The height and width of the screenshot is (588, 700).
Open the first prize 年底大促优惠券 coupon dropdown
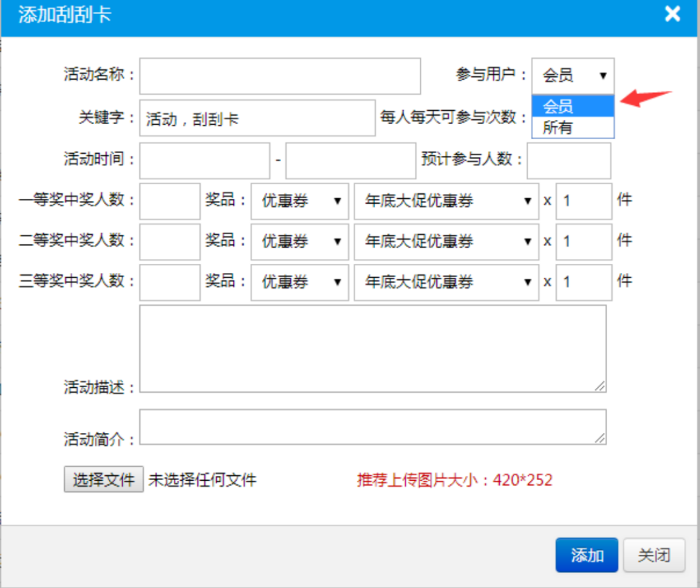click(446, 202)
